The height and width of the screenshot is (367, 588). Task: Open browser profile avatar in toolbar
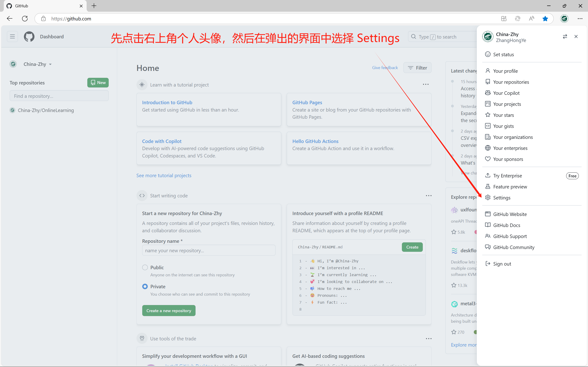564,19
